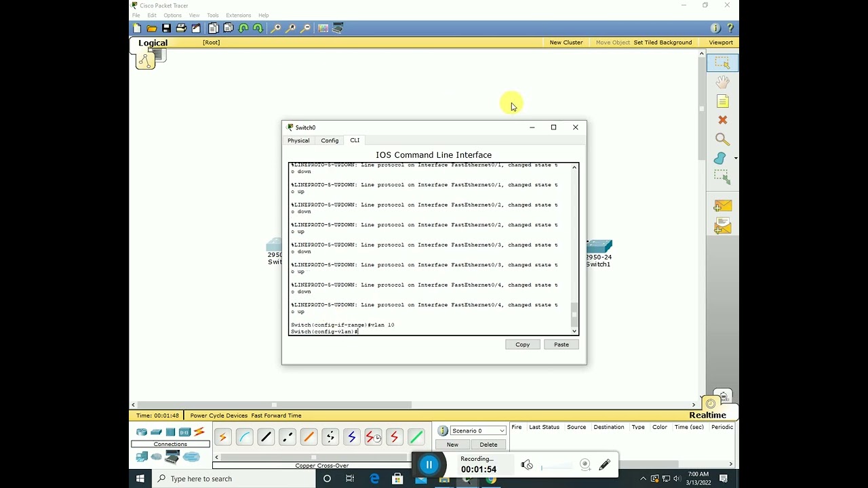Viewport: 868px width, 488px height.
Task: Activate Move Layout hand tool
Action: point(722,82)
